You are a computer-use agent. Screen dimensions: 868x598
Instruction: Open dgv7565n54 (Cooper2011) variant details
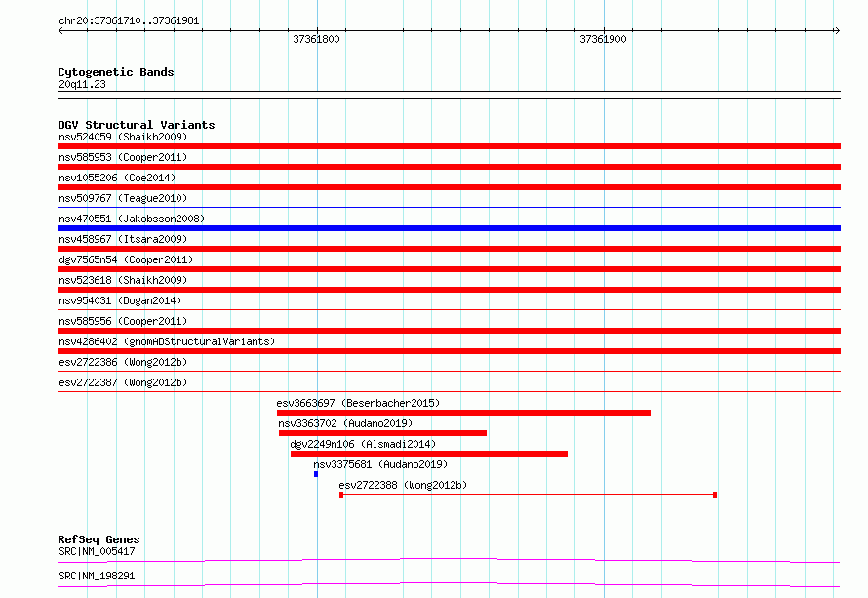[126, 259]
